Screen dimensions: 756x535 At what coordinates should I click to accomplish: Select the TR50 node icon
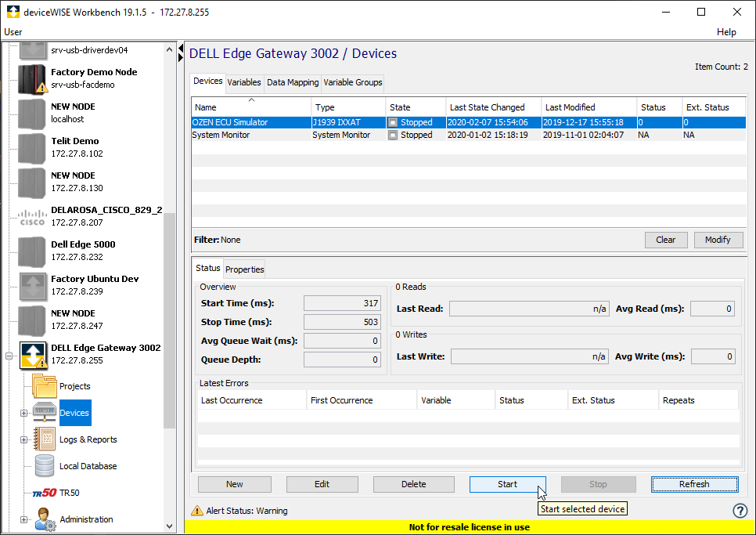44,493
